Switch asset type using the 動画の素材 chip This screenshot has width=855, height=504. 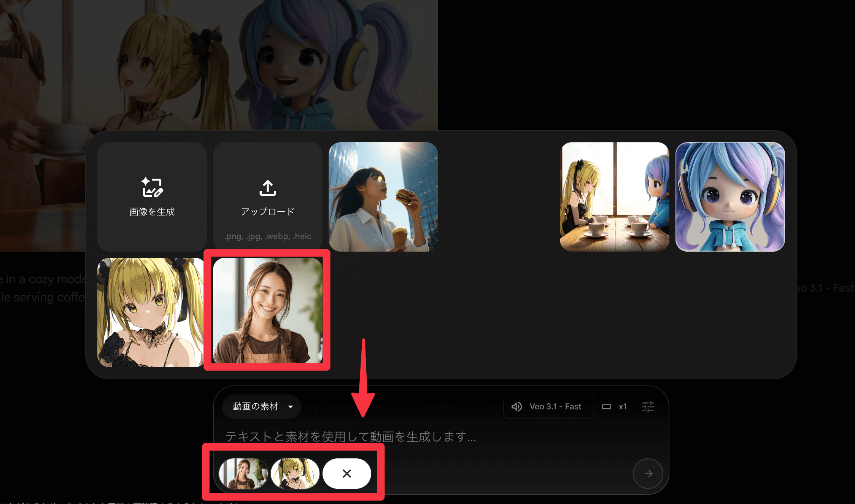[x=261, y=406]
